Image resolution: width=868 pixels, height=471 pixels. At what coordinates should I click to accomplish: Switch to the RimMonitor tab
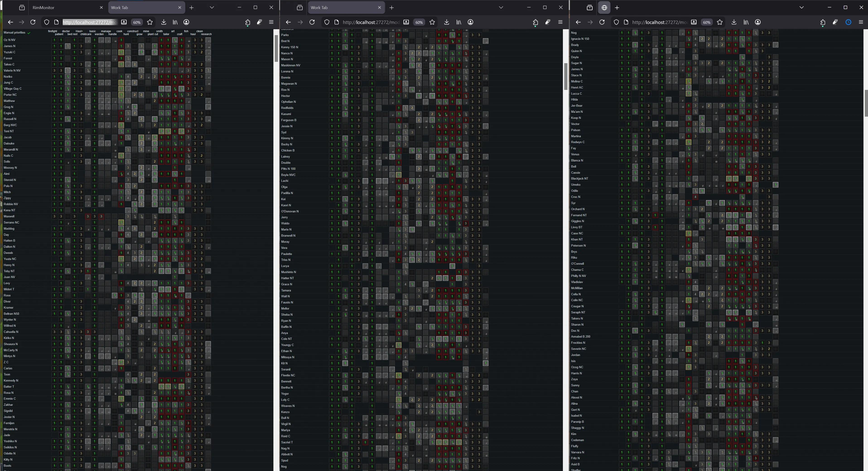tap(61, 7)
